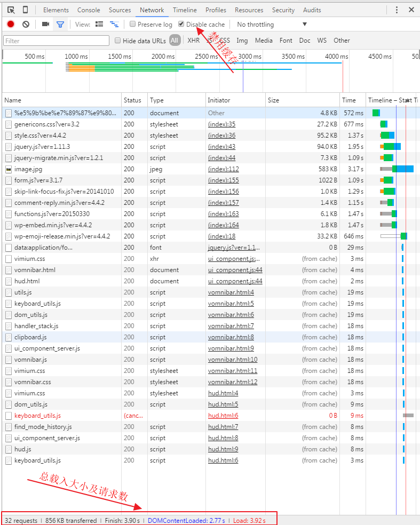Screen dimensions: 420x525
Task: Filter requests by XHR
Action: point(194,41)
